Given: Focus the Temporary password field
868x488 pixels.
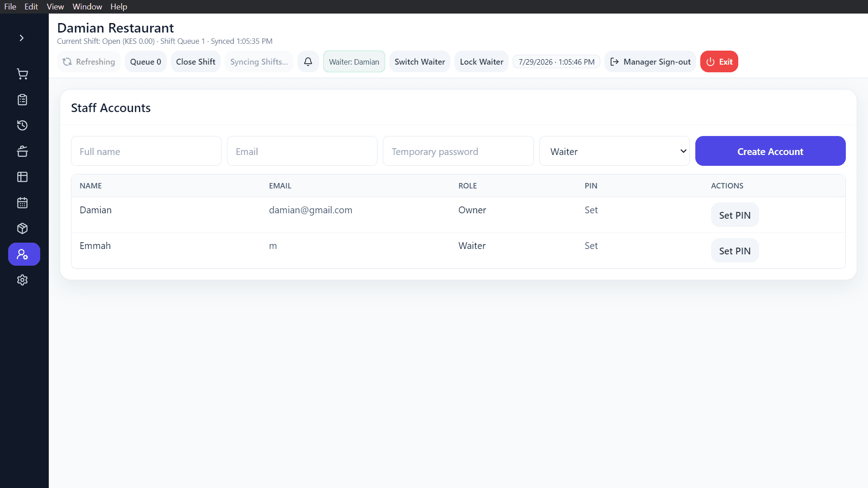Looking at the screenshot, I should pyautogui.click(x=458, y=151).
